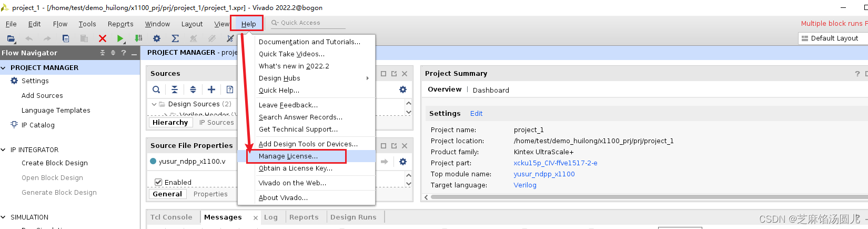The height and width of the screenshot is (229, 868).
Task: Open About Vivado menu entry
Action: point(306,198)
